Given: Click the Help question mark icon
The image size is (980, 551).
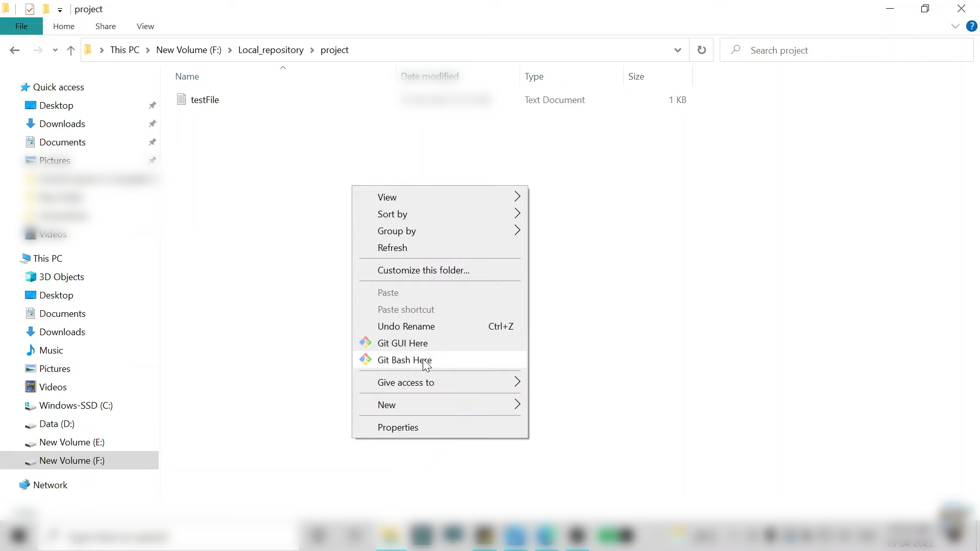Looking at the screenshot, I should pos(972,26).
